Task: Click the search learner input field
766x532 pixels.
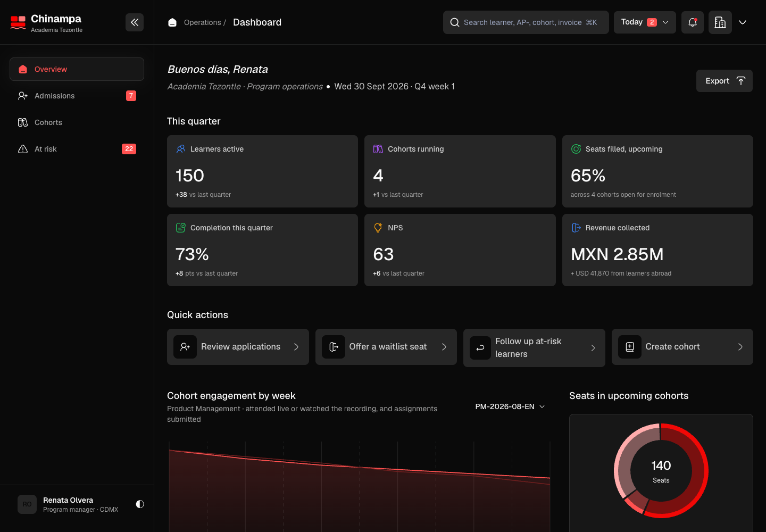Action: [x=526, y=22]
